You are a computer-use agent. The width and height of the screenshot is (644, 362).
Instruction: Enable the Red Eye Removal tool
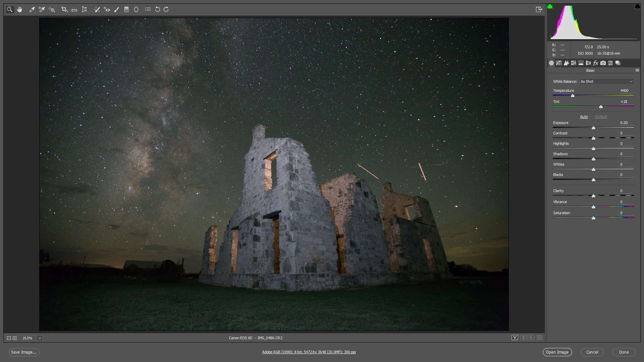[107, 9]
